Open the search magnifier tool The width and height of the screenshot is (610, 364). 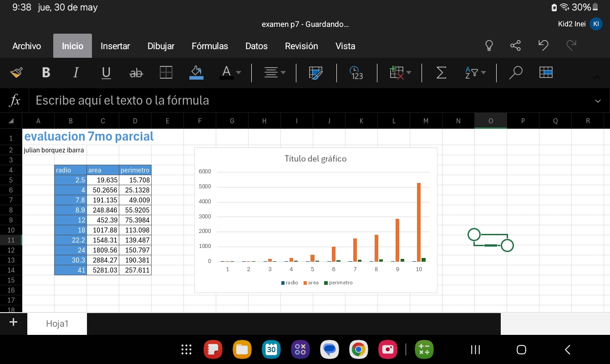(x=515, y=73)
